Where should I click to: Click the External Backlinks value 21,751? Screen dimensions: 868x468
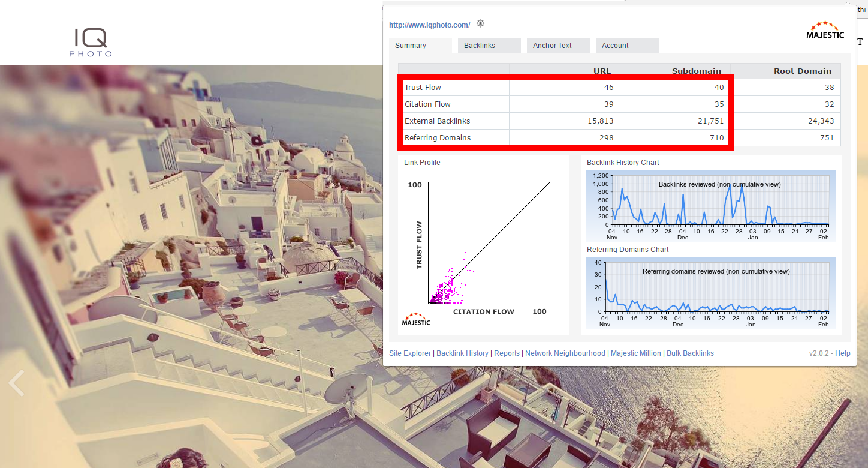[x=711, y=121]
